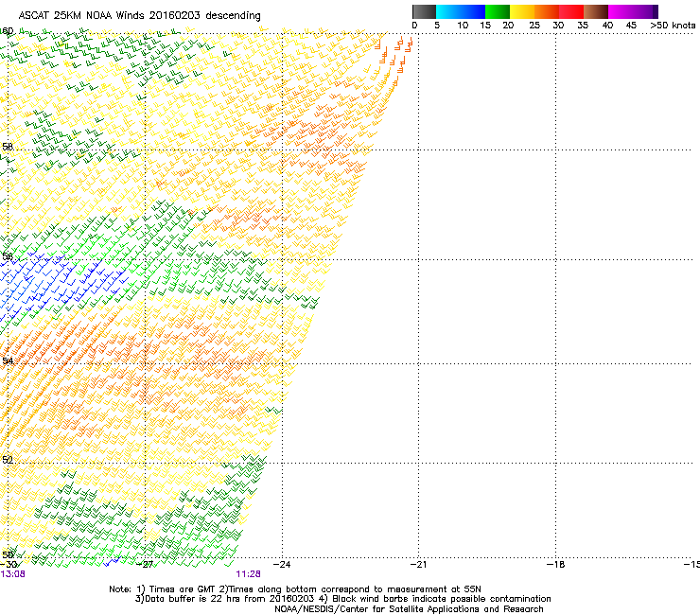Click the longitude label '-27' on bottom axis

(x=145, y=565)
